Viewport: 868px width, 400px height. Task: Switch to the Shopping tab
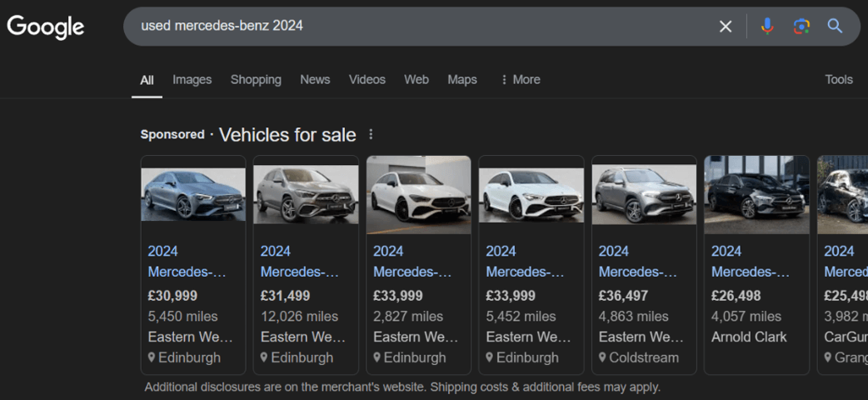pyautogui.click(x=256, y=80)
